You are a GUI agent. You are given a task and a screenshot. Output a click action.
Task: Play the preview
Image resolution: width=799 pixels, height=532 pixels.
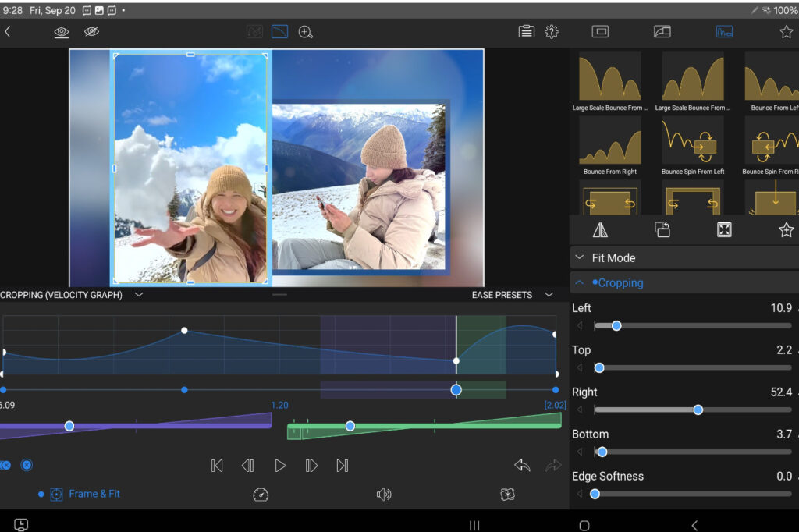[280, 466]
